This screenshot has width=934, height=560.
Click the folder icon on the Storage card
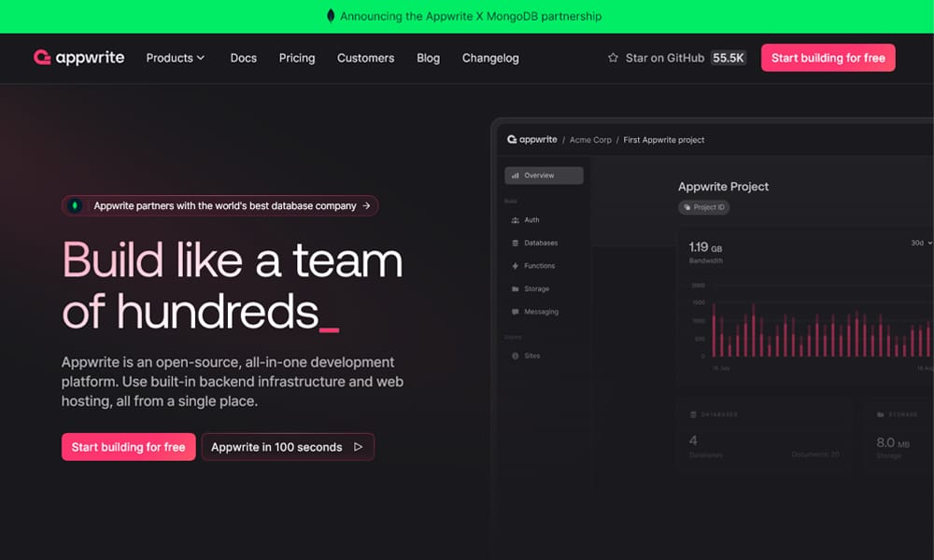coord(881,414)
